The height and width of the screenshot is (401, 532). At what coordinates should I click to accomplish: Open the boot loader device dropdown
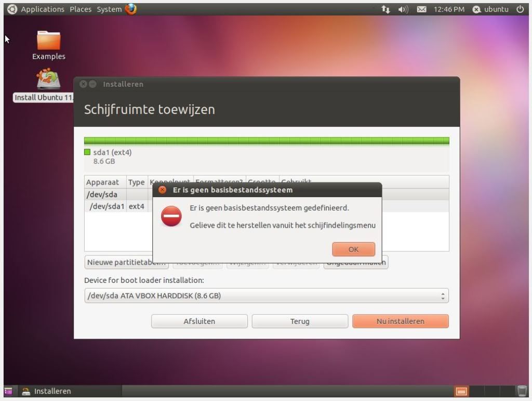(266, 296)
